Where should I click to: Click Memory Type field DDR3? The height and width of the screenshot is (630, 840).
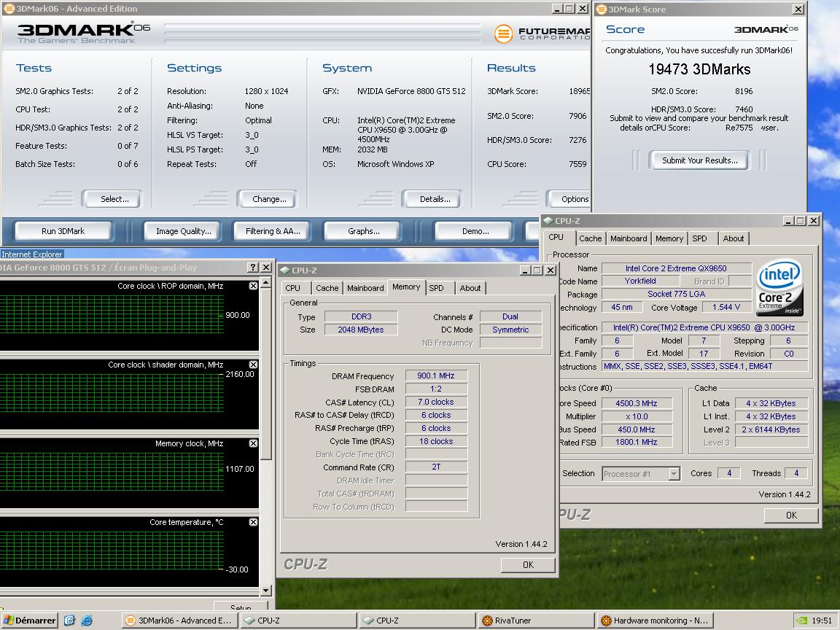tap(361, 316)
